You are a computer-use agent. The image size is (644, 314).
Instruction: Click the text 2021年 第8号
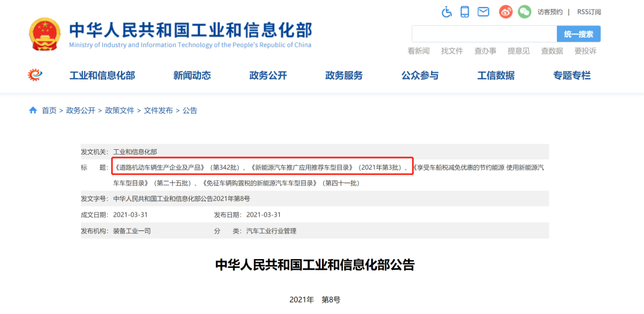pos(315,300)
